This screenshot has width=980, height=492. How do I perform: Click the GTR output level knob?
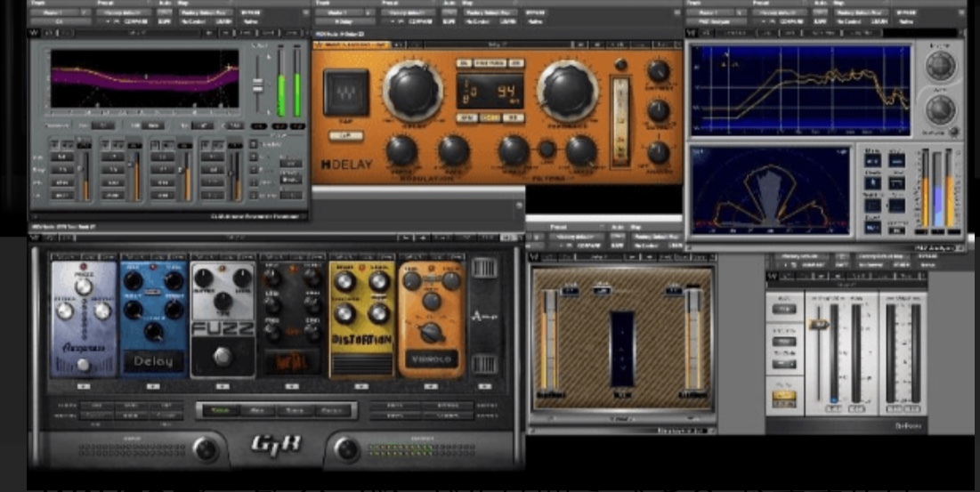[x=346, y=449]
